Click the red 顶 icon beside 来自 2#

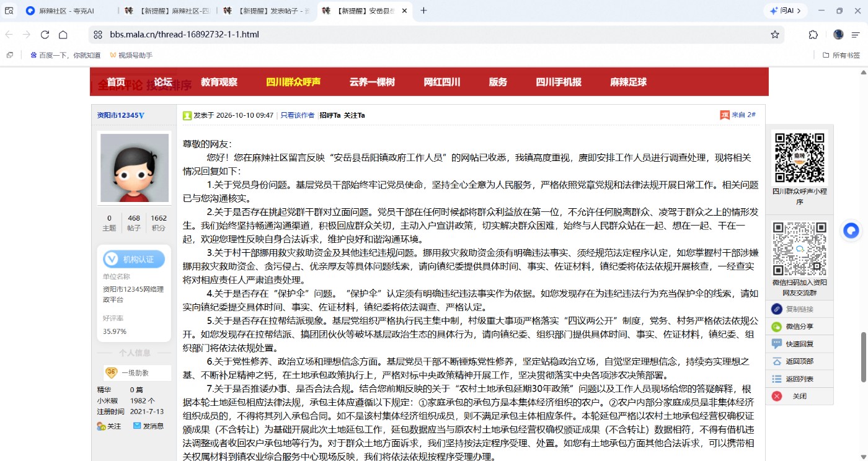click(724, 115)
